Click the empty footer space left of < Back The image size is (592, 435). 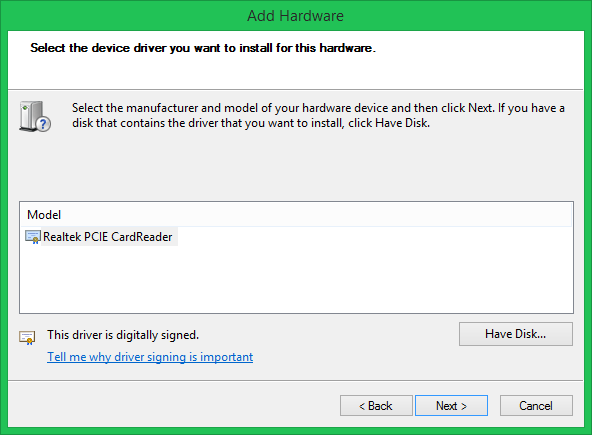pos(174,406)
